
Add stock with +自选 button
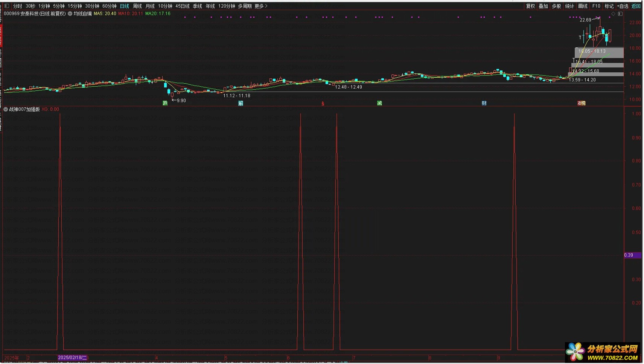(x=623, y=6)
